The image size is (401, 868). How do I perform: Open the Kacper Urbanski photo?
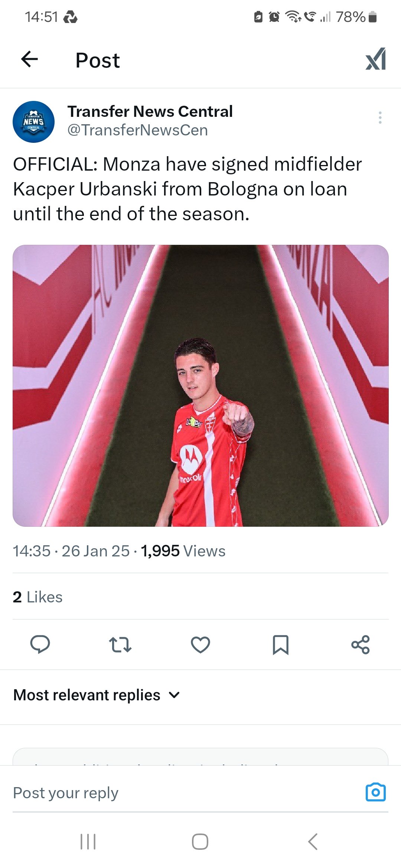point(200,385)
